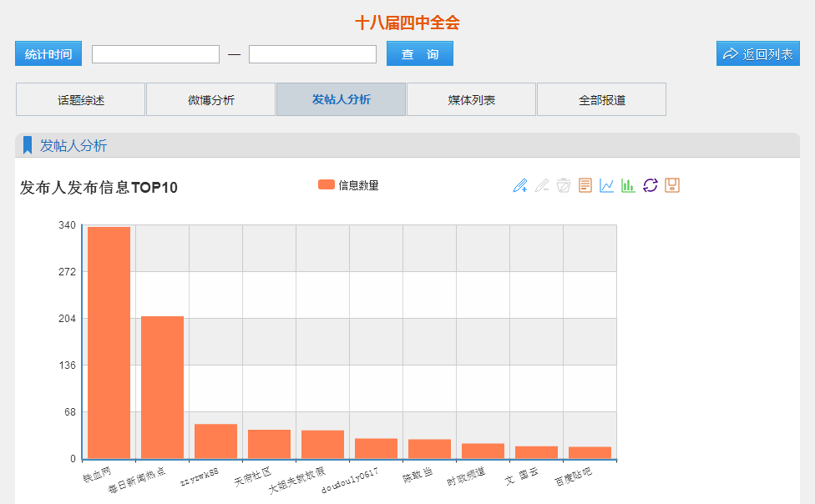This screenshot has height=504, width=815.
Task: Open the 话题综述 tab
Action: 81,100
